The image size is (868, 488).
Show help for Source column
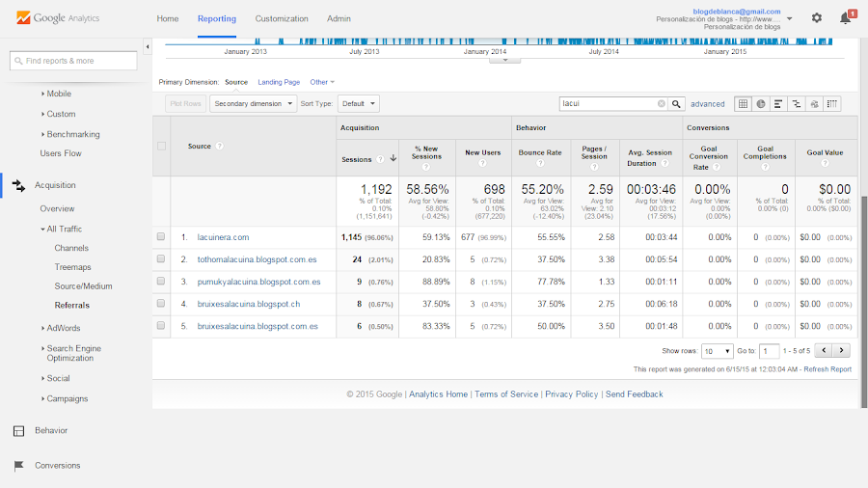[x=219, y=146]
